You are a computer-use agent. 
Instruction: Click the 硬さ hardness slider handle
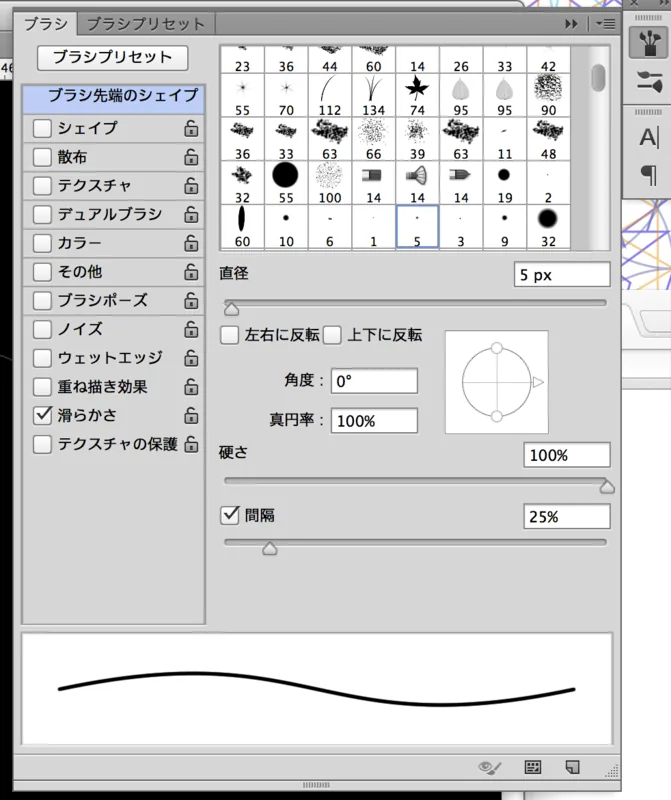607,487
